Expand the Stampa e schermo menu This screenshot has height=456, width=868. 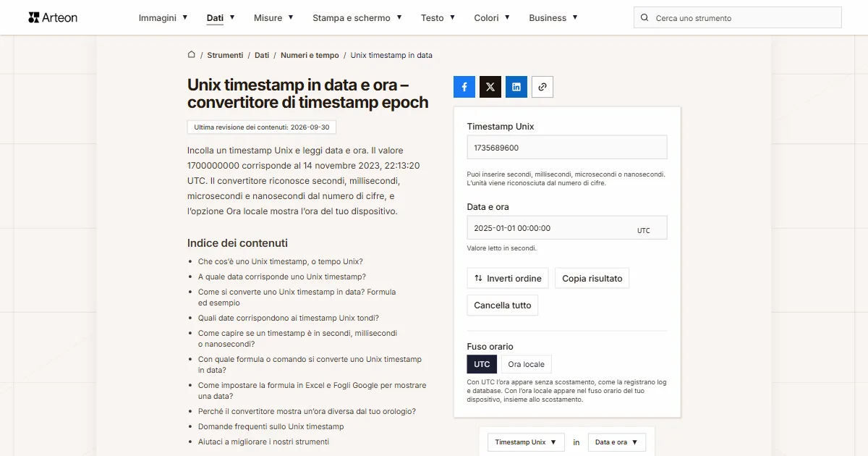pyautogui.click(x=357, y=18)
